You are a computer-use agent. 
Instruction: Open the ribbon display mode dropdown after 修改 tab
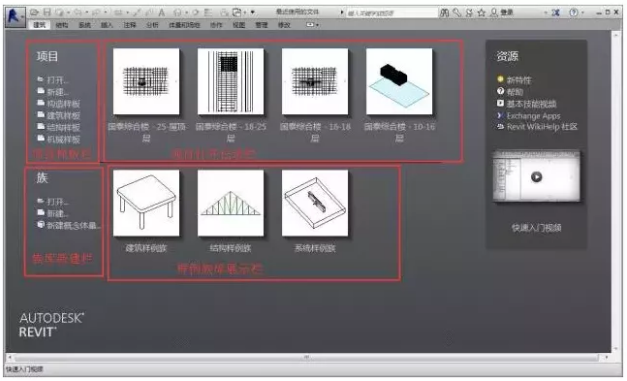(312, 25)
